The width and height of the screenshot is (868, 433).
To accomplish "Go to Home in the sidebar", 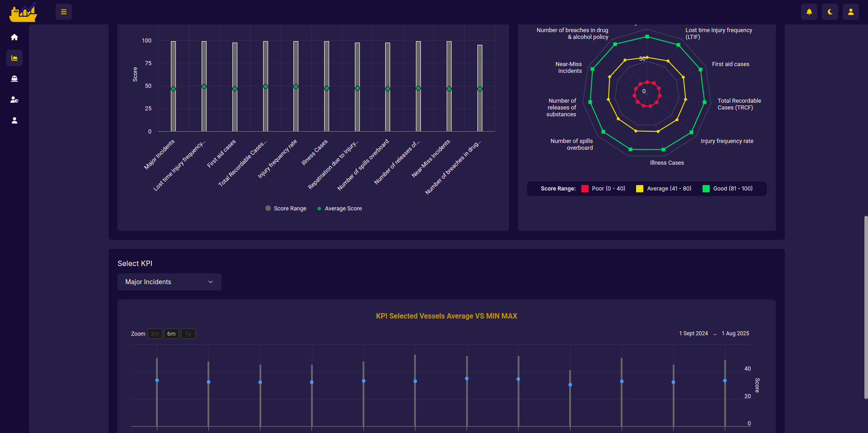I will point(14,37).
